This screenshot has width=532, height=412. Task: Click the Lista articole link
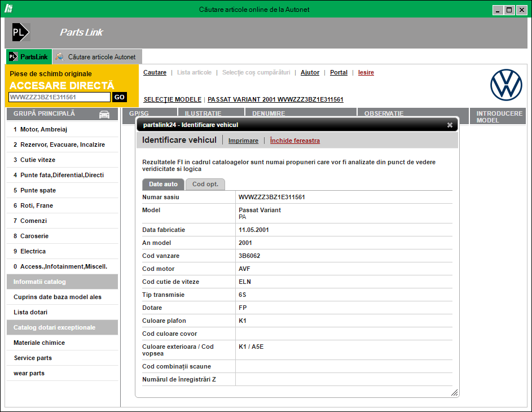pyautogui.click(x=194, y=72)
